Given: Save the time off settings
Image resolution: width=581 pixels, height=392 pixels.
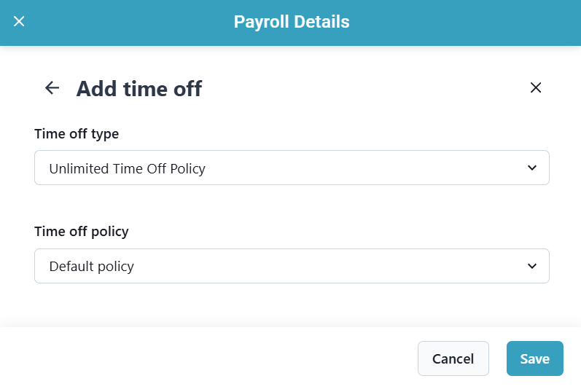Looking at the screenshot, I should (534, 358).
